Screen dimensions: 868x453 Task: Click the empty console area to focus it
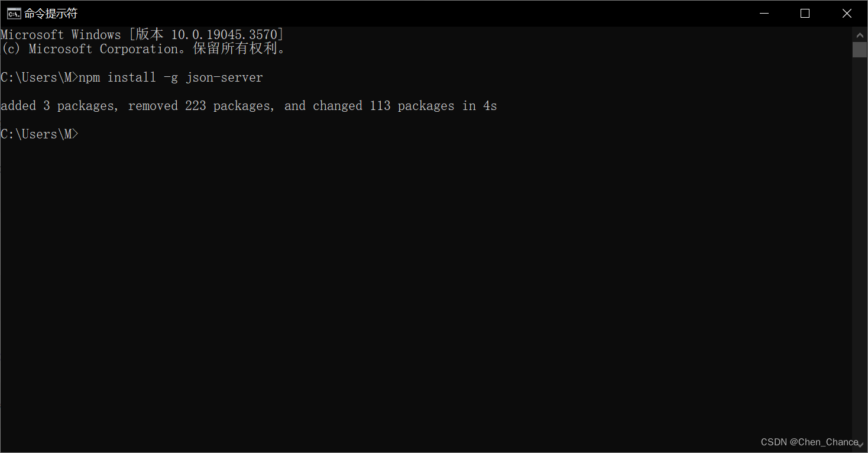(414, 266)
